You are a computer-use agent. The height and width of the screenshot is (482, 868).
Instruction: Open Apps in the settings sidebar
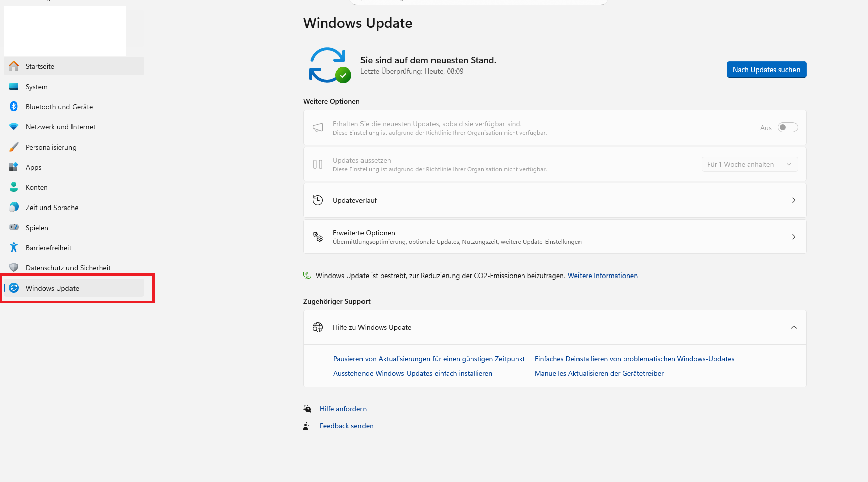point(34,167)
